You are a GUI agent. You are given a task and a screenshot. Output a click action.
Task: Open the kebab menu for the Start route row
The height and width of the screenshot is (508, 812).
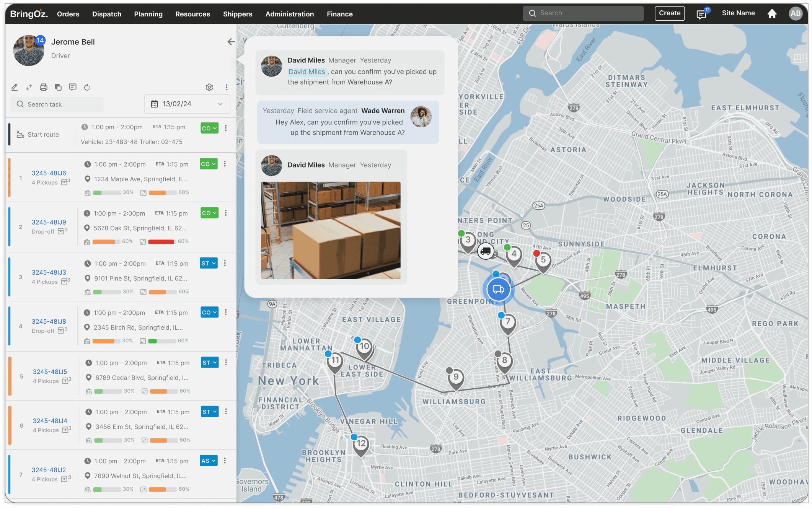(x=226, y=128)
